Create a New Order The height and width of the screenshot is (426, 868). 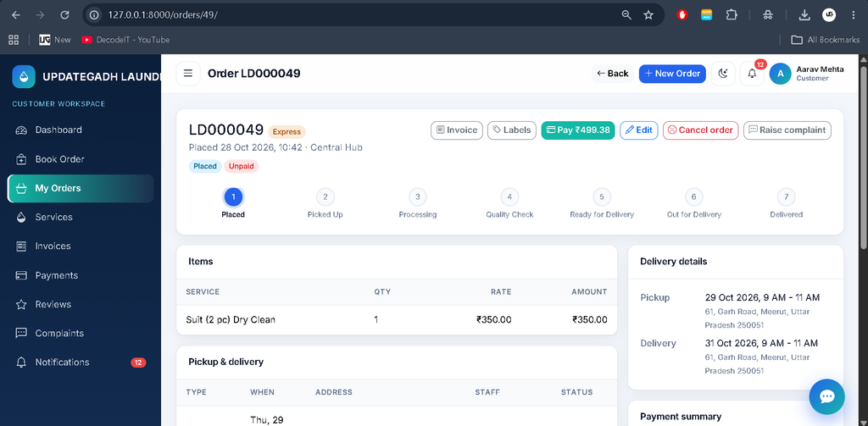coord(672,74)
